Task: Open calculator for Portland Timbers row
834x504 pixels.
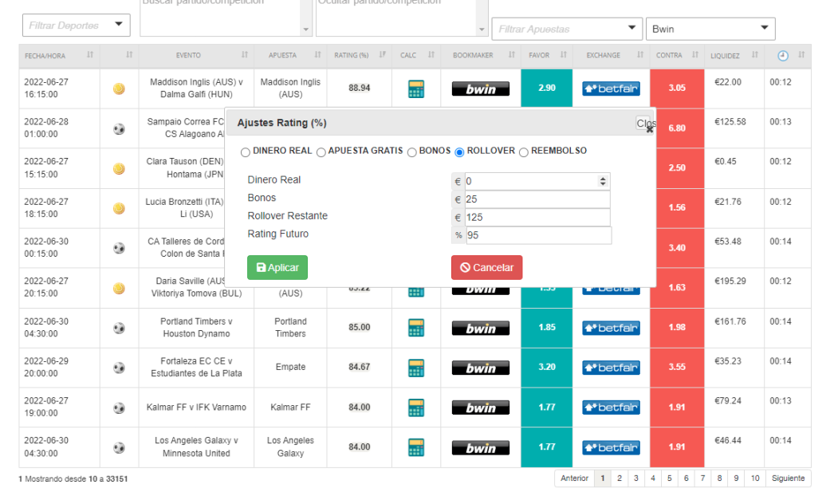Action: coord(416,328)
